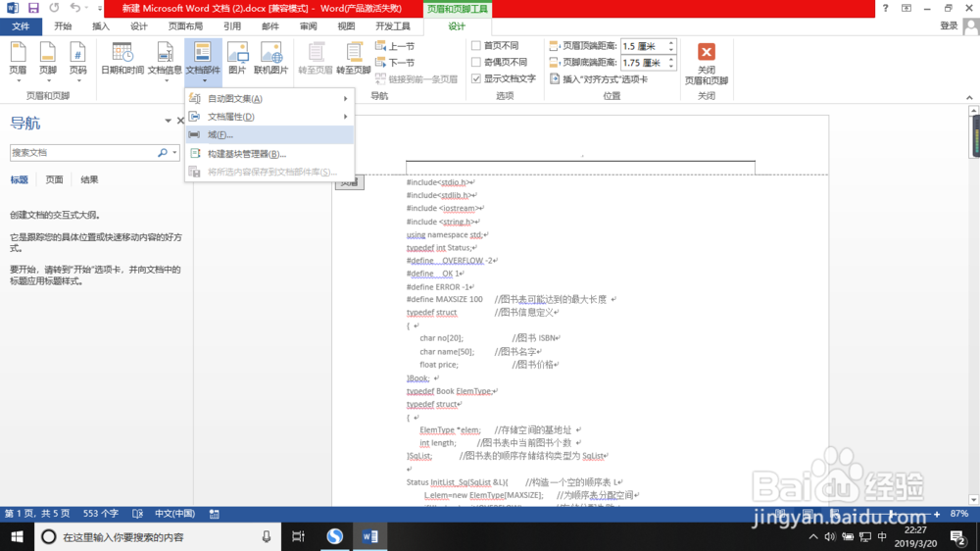The width and height of the screenshot is (980, 551).
Task: Go to Next Section (下一节)
Action: pyautogui.click(x=395, y=63)
